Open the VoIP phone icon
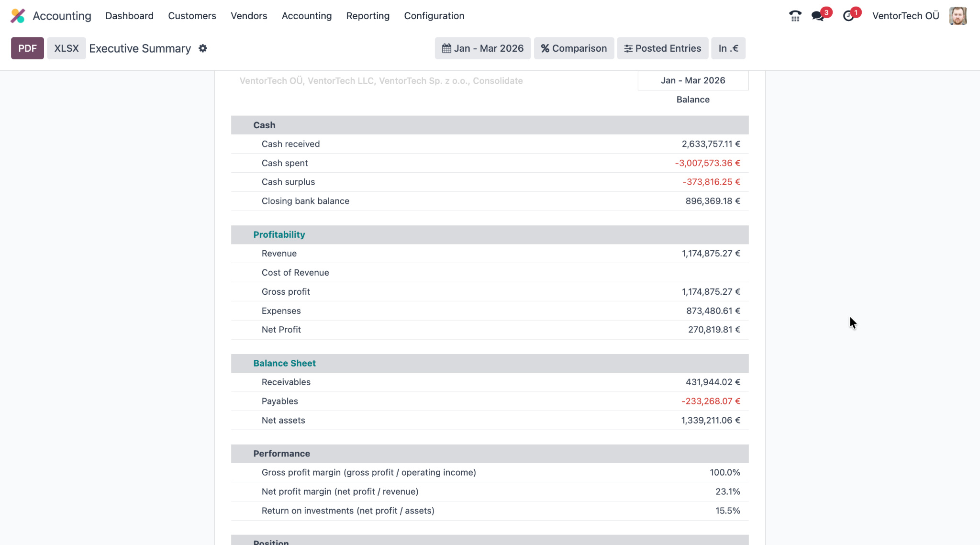Image resolution: width=980 pixels, height=545 pixels. click(795, 16)
